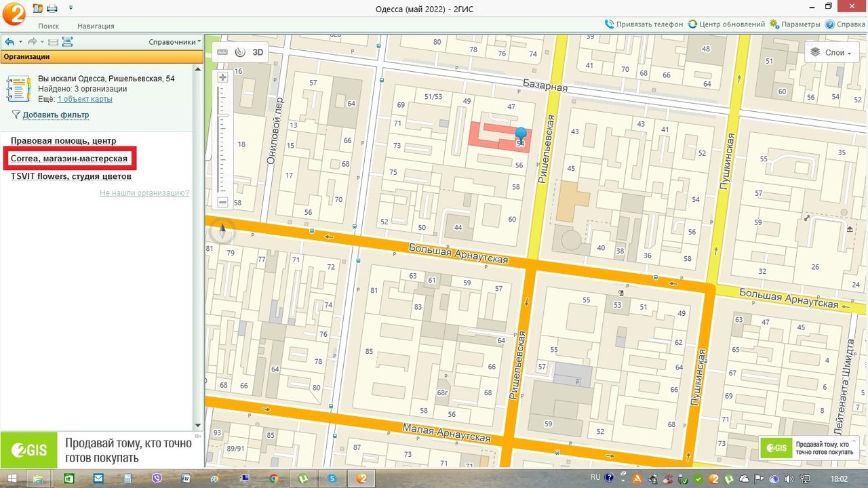Select the ruler measurement tool on map
The image size is (868, 488).
coord(223,52)
